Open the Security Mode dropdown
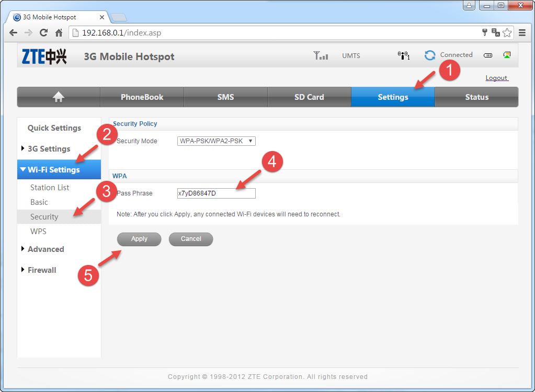535x392 pixels. [217, 141]
